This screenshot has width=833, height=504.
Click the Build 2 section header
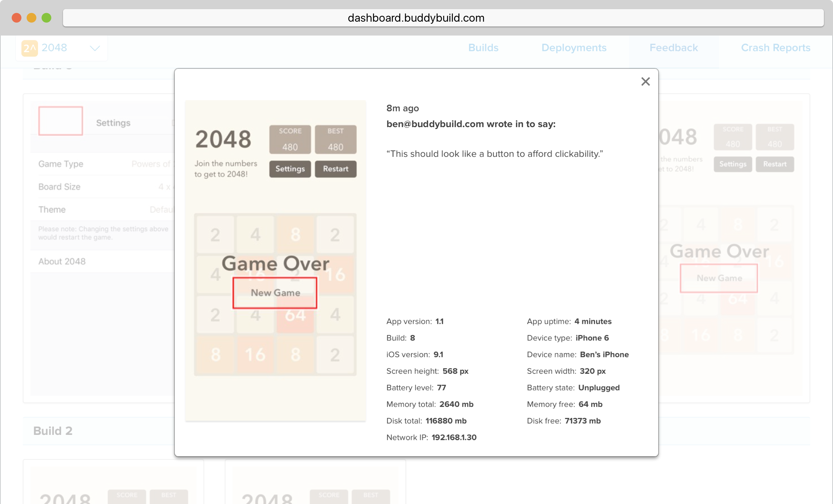(99, 431)
